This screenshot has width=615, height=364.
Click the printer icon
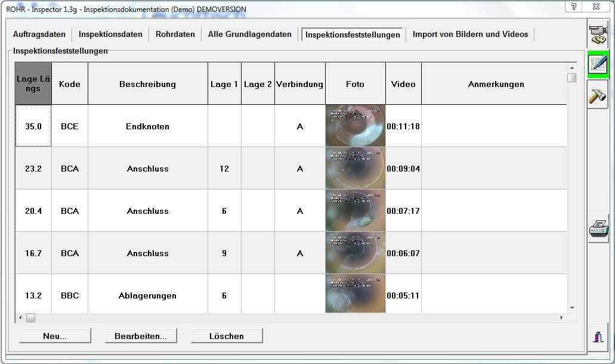(x=598, y=228)
